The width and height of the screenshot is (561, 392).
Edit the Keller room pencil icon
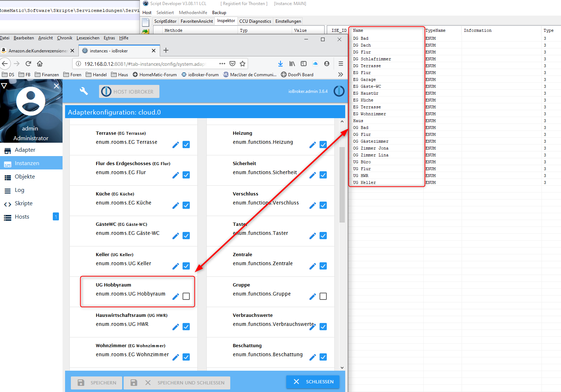(176, 266)
